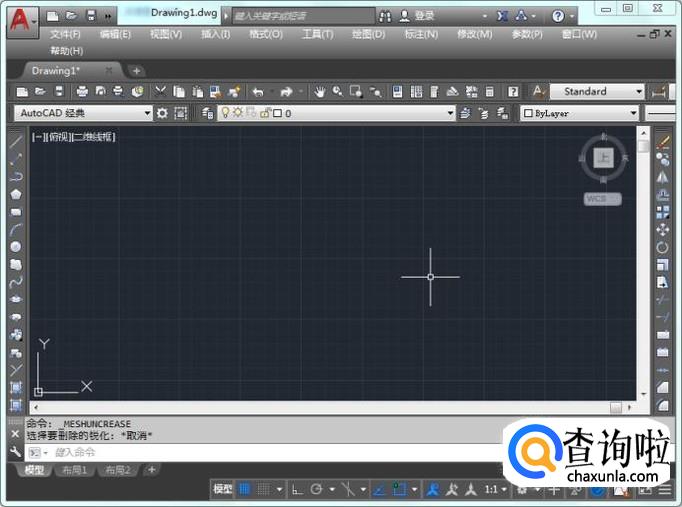
Task: Click the QuickCalc calculator icon
Action: (489, 92)
